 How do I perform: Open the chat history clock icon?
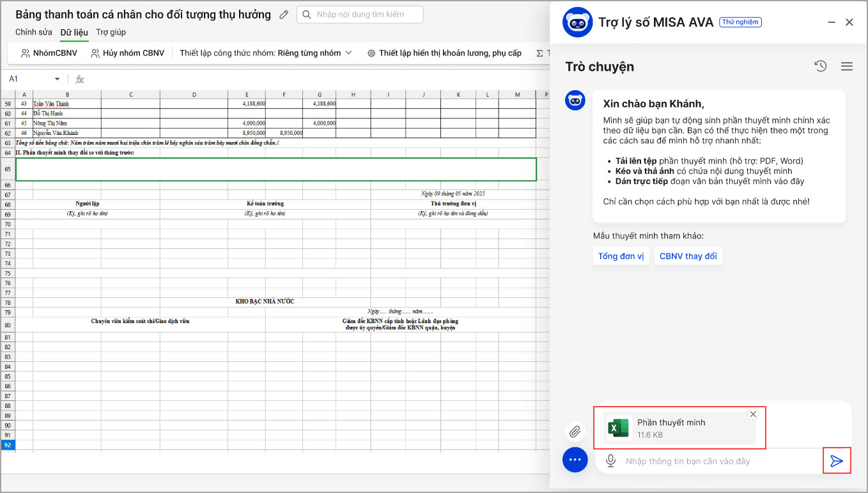821,66
